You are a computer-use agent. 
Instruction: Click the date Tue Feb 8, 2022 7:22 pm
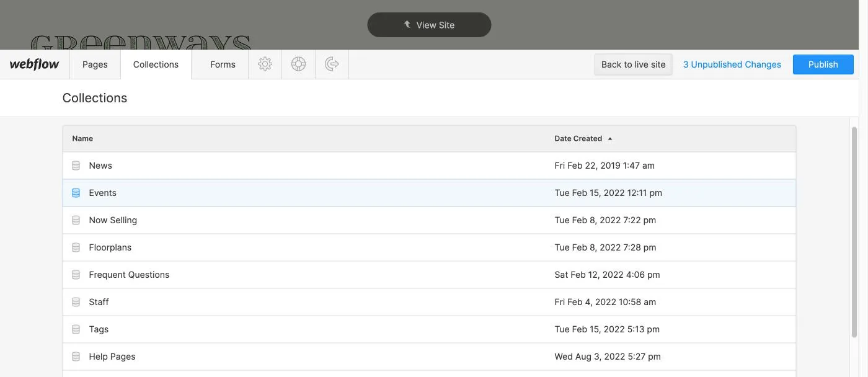pyautogui.click(x=605, y=220)
